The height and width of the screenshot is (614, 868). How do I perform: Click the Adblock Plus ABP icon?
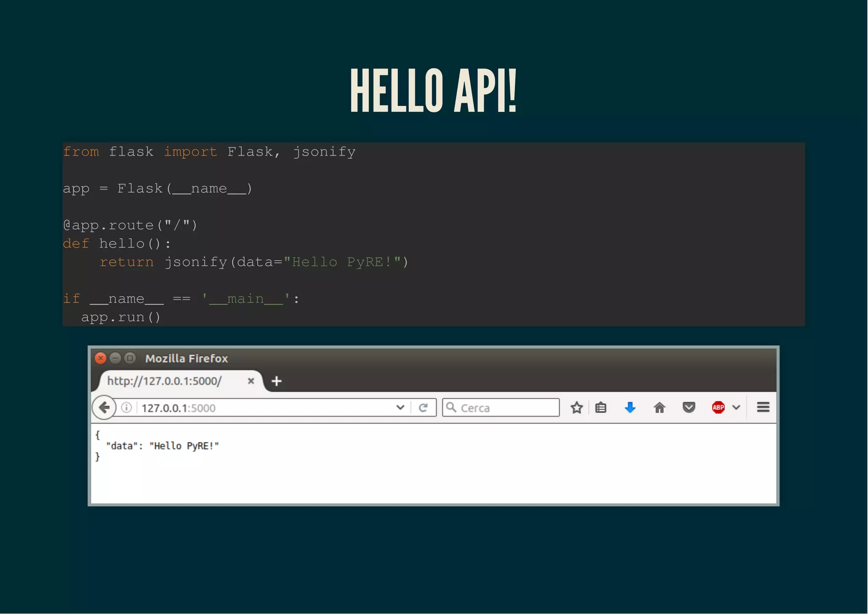718,408
